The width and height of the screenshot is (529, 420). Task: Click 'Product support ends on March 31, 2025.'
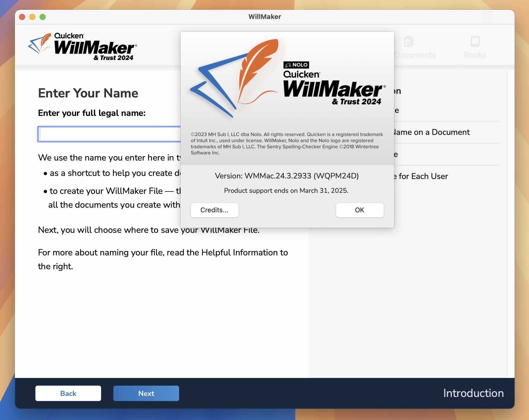click(x=286, y=191)
